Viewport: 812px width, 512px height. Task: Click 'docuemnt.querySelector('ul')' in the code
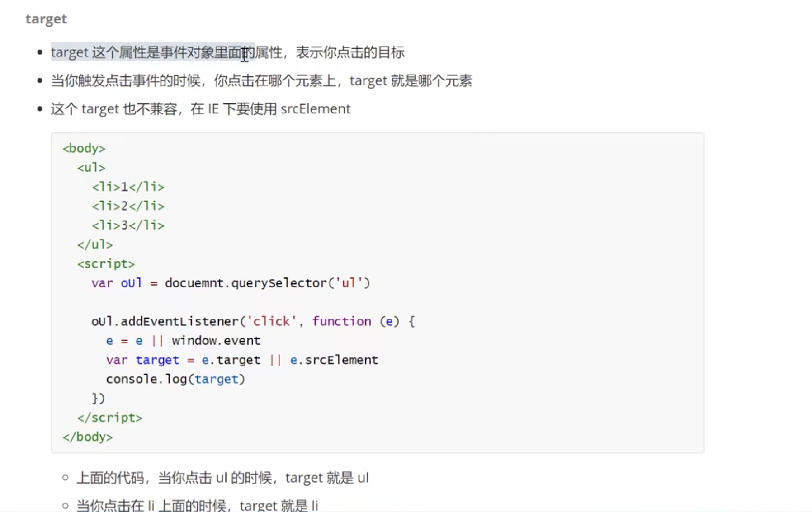tap(268, 283)
